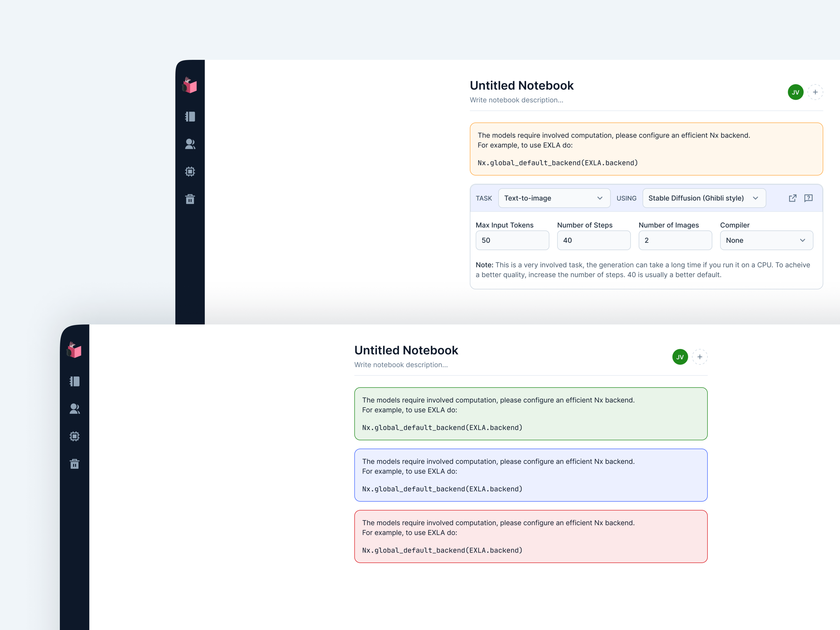Viewport: 840px width, 630px height.
Task: Open the connected users sidebar icon
Action: [190, 144]
